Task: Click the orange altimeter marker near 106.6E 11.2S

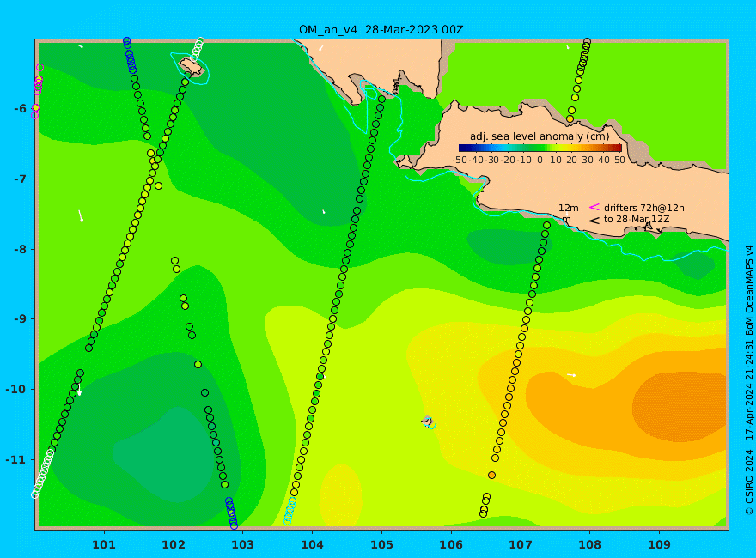Action: [491, 475]
